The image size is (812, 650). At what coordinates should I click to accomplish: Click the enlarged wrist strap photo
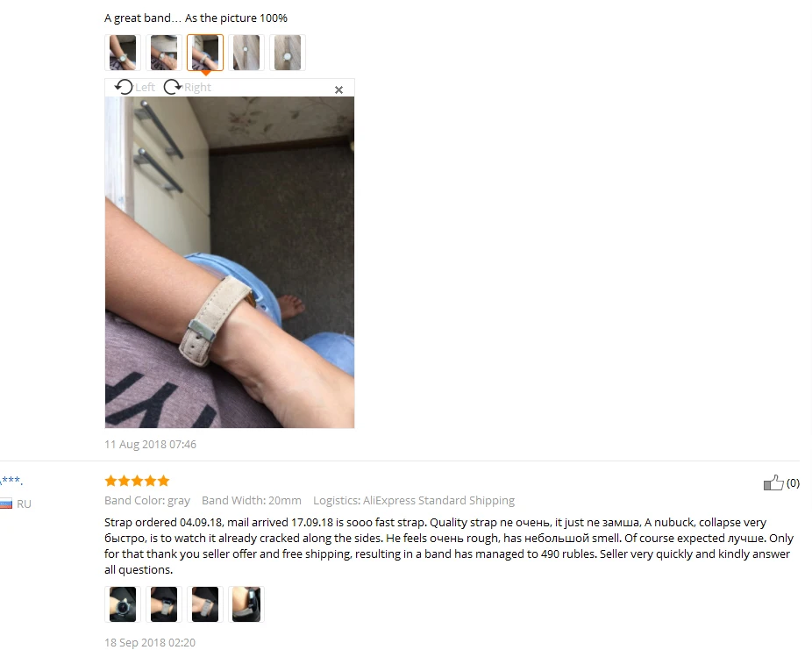point(230,262)
